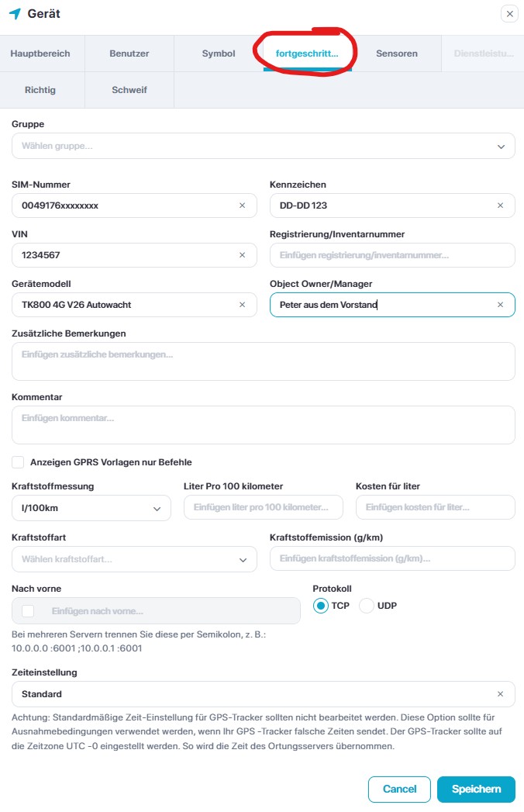Click the Gerät navigation arrow icon
This screenshot has height=812, width=524.
[15, 14]
